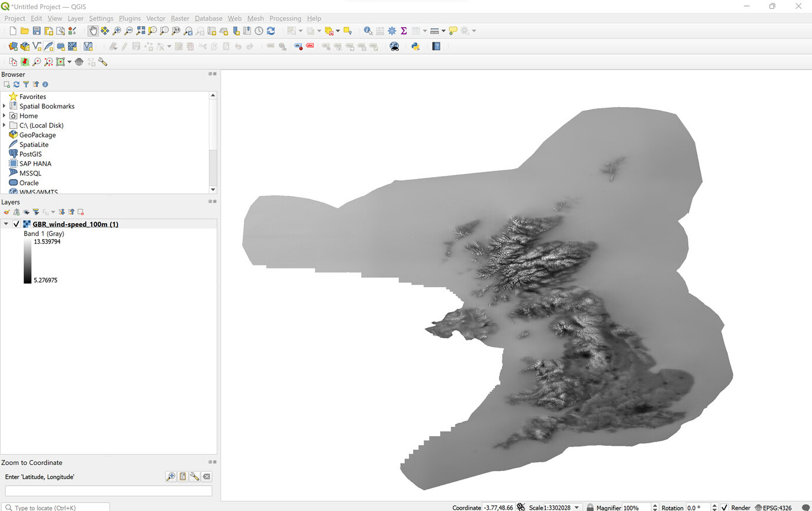Screen dimensions: 812x511
Task: Toggle visibility of GBR_wind-speed_100m layer
Action: [x=16, y=224]
